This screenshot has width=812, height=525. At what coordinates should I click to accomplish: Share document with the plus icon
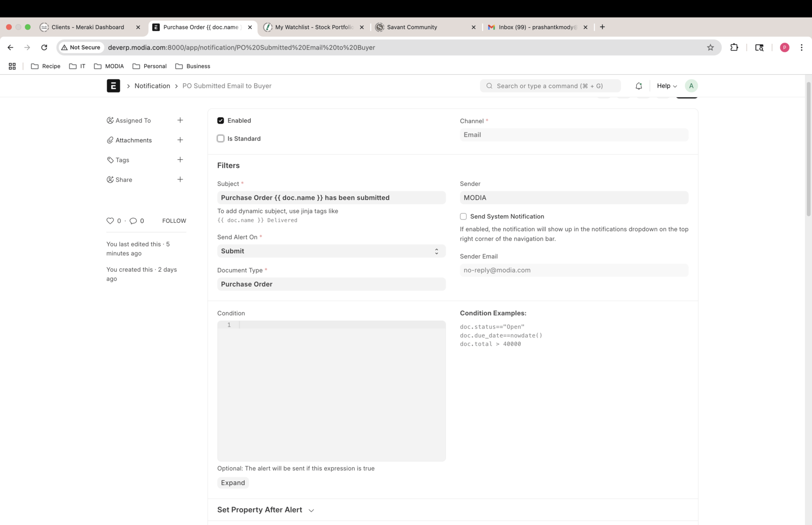pyautogui.click(x=180, y=180)
